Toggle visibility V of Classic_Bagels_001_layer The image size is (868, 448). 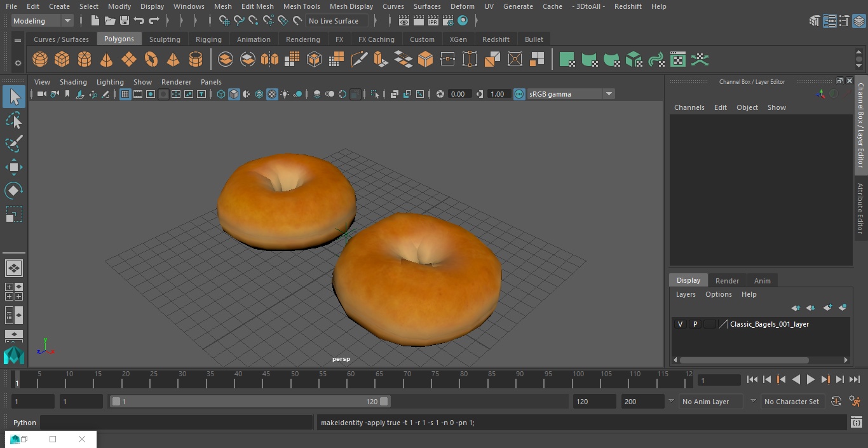pos(681,324)
